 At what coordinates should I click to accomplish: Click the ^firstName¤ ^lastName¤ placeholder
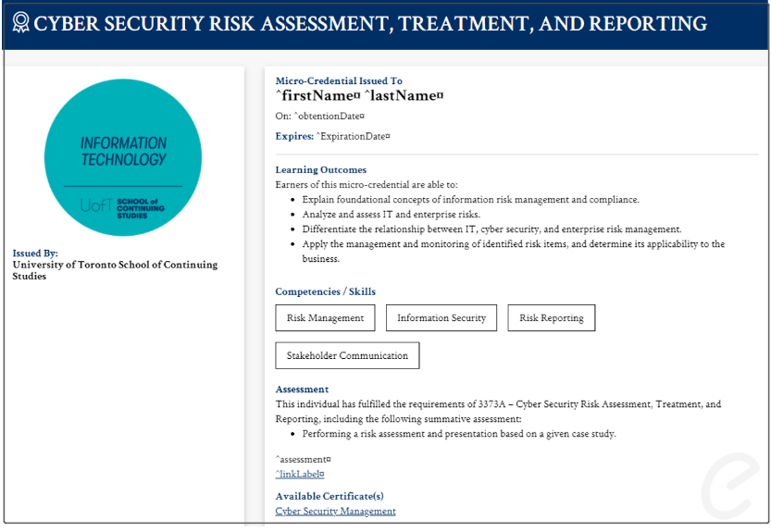pyautogui.click(x=359, y=95)
